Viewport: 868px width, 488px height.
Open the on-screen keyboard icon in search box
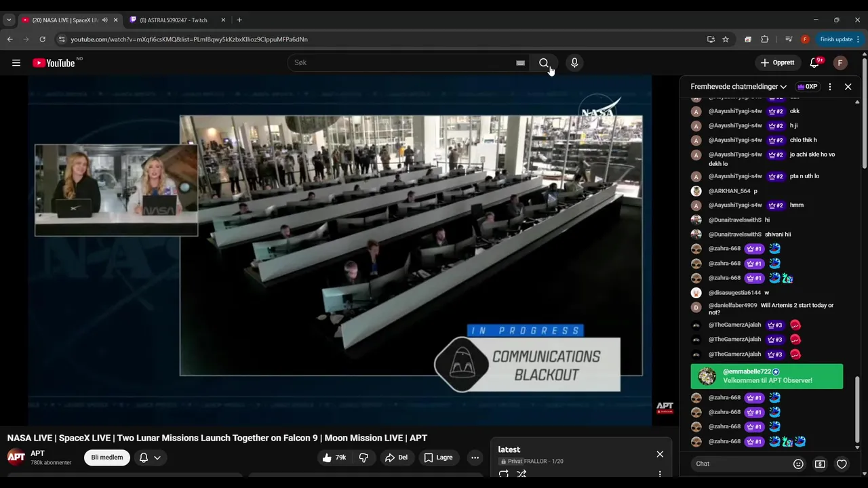pos(520,63)
